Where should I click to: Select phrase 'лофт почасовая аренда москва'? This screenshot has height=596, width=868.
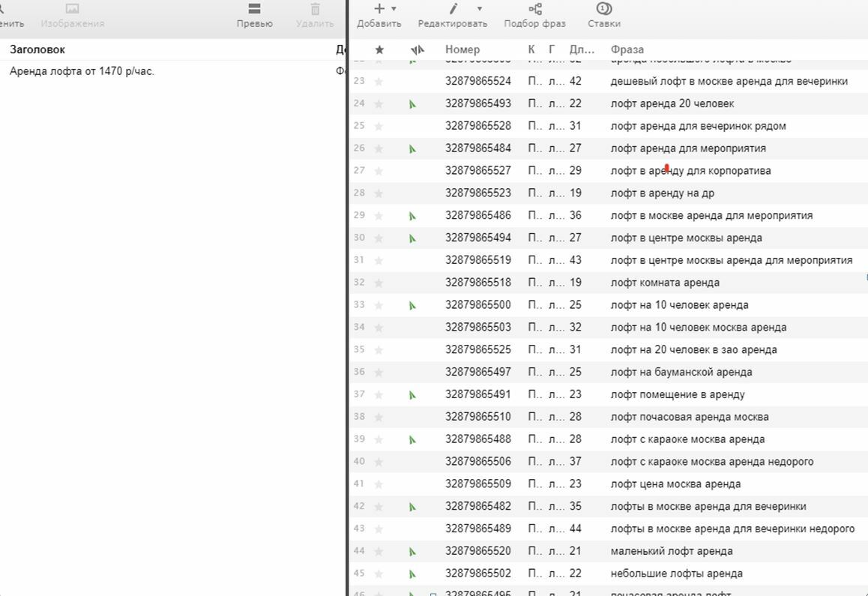pos(690,417)
